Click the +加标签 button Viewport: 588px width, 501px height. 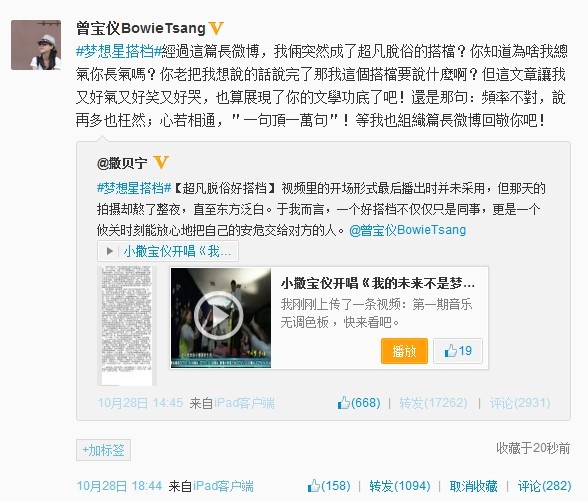coord(104,450)
